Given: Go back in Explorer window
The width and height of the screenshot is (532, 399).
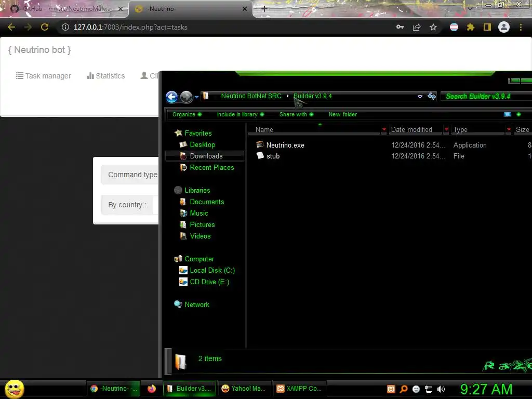Looking at the screenshot, I should point(171,97).
